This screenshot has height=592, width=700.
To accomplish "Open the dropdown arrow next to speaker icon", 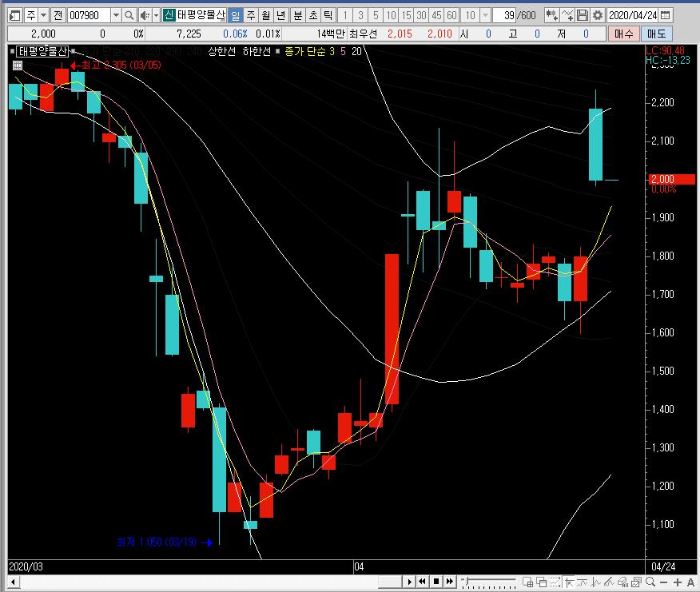I will click(x=156, y=16).
